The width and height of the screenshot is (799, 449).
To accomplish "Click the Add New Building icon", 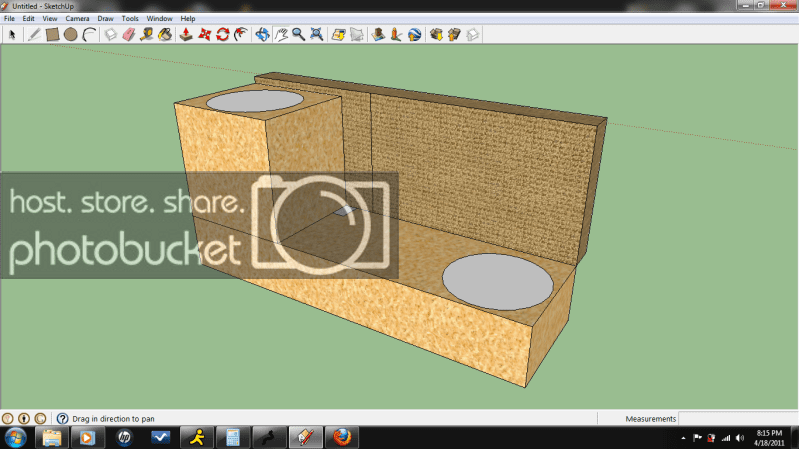I will point(378,35).
